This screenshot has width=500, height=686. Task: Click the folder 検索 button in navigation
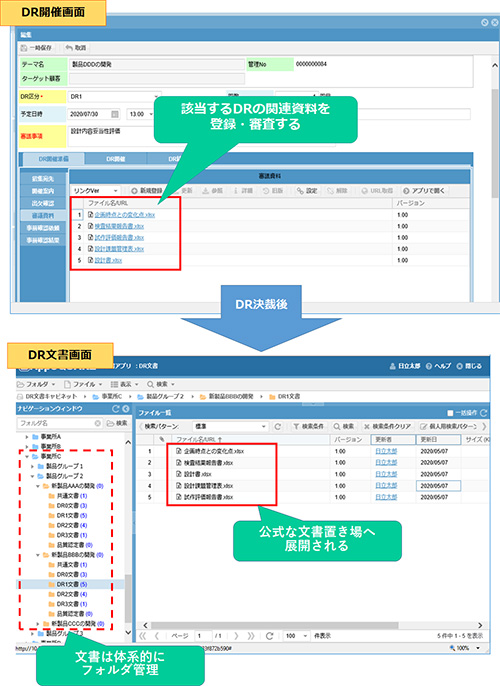click(x=117, y=423)
